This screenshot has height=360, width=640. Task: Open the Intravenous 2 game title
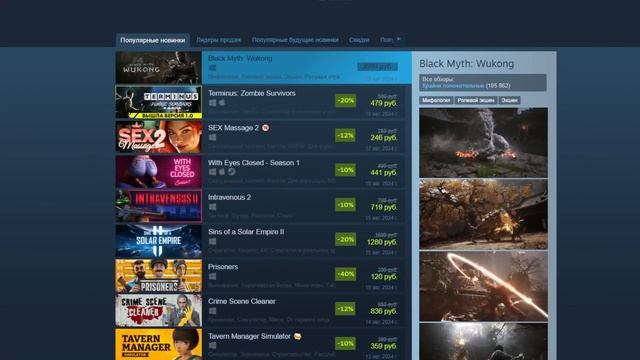pos(229,197)
